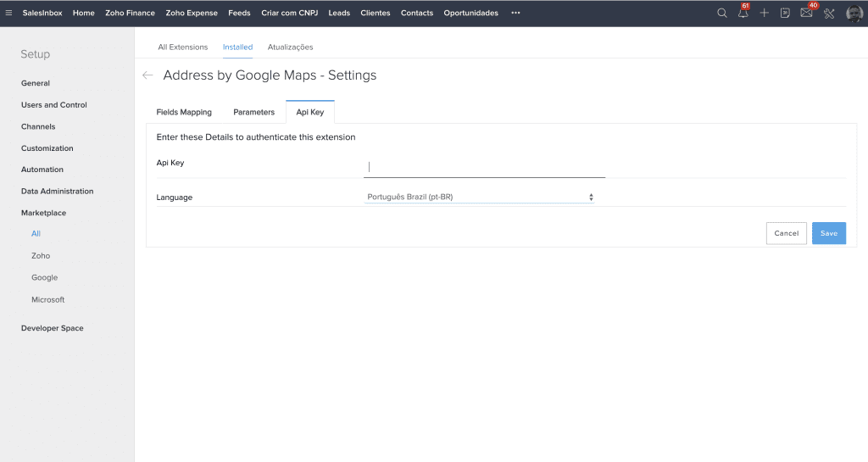Click the Save button
This screenshot has height=462, width=868.
pos(828,233)
